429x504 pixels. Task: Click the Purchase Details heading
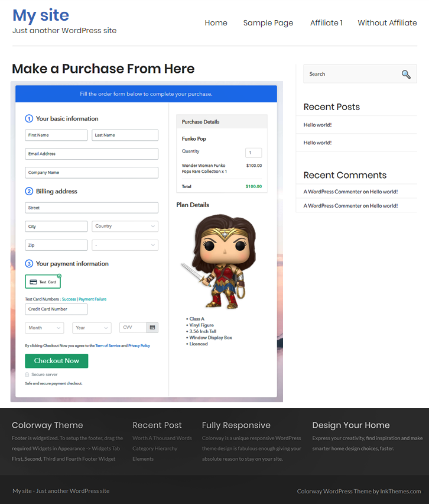(x=201, y=122)
